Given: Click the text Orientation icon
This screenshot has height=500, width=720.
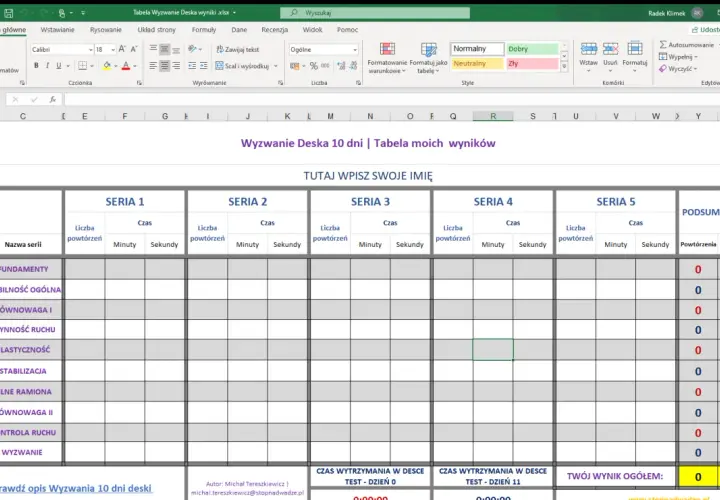Looking at the screenshot, I should [192, 49].
